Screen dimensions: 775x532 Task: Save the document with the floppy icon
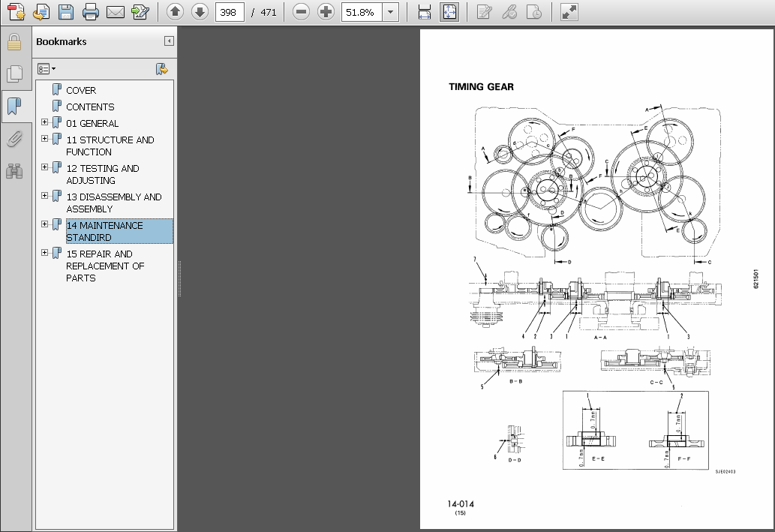[66, 12]
